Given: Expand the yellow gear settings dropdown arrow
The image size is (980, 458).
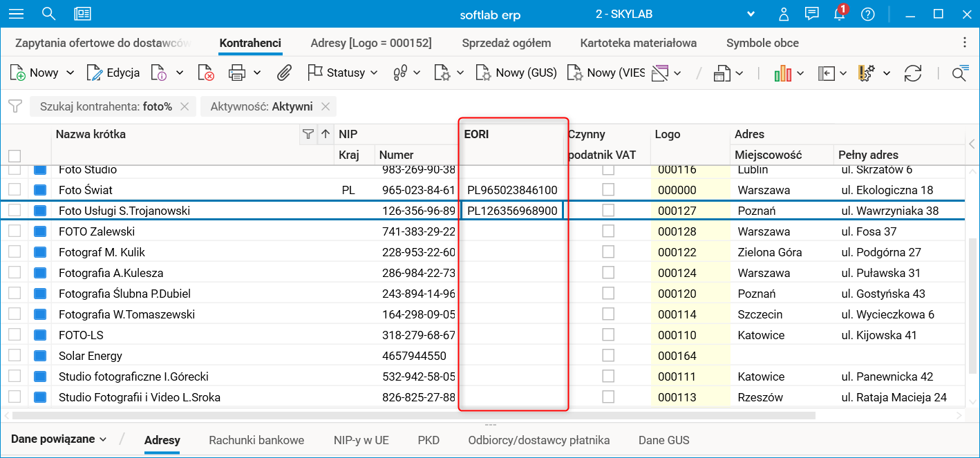Looking at the screenshot, I should 887,73.
